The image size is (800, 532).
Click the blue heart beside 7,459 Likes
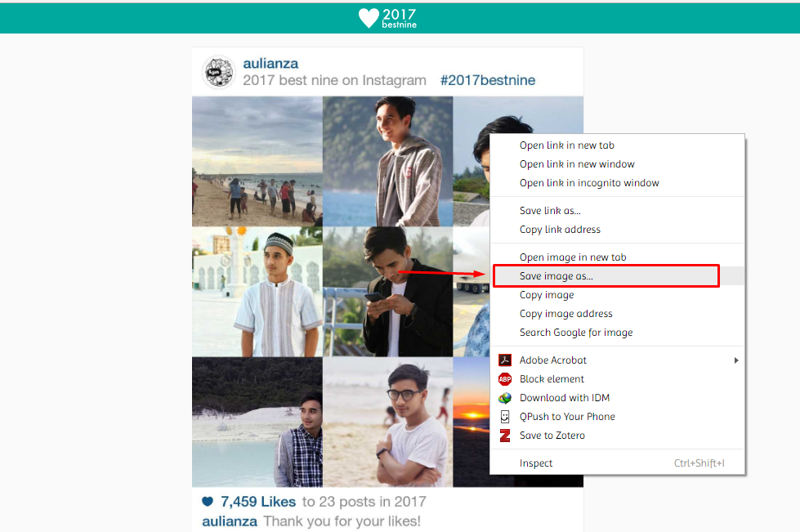(208, 502)
